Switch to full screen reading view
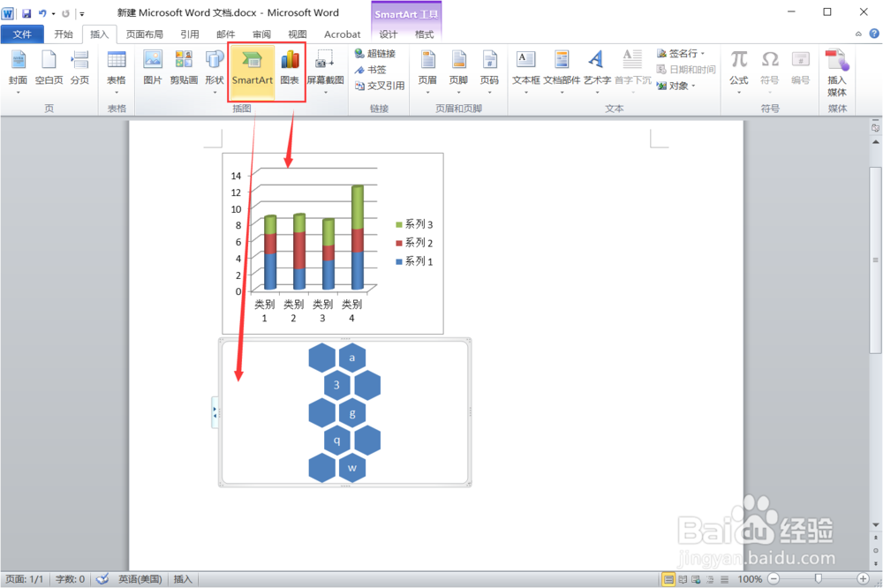 (x=683, y=579)
